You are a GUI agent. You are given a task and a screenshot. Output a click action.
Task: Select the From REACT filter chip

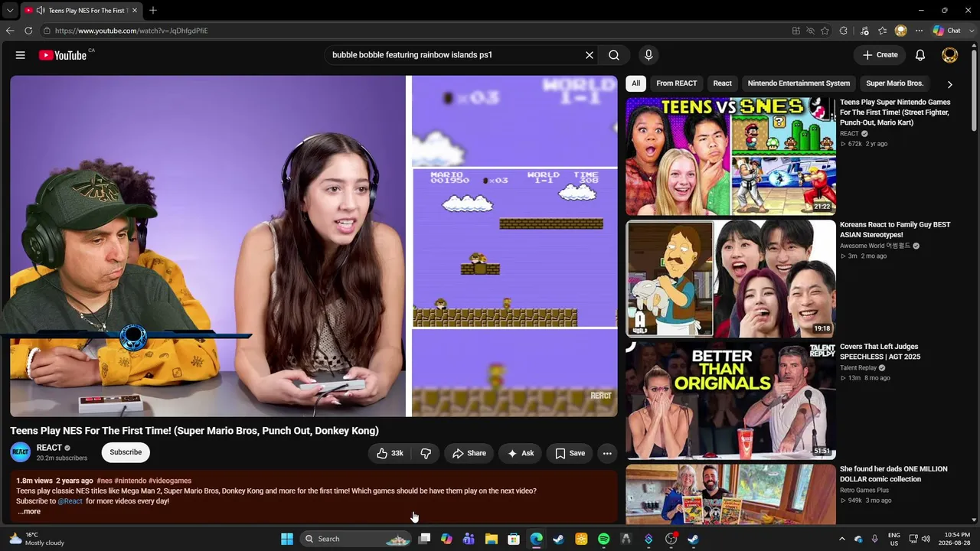[x=677, y=83]
